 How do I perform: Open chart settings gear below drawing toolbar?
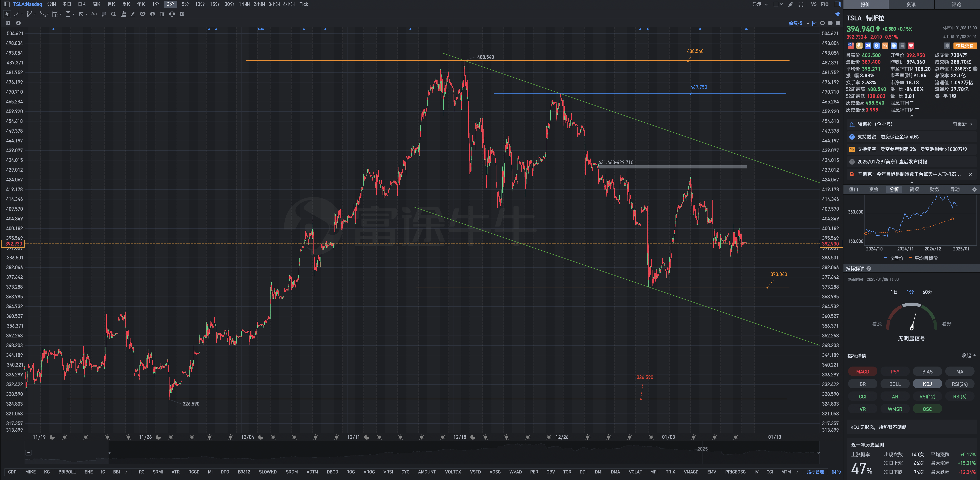pyautogui.click(x=8, y=23)
